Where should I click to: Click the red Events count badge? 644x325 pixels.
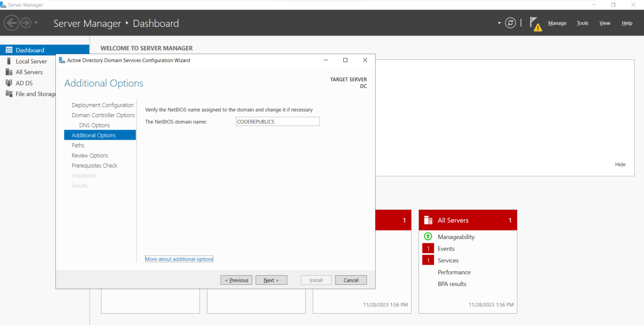click(x=428, y=248)
